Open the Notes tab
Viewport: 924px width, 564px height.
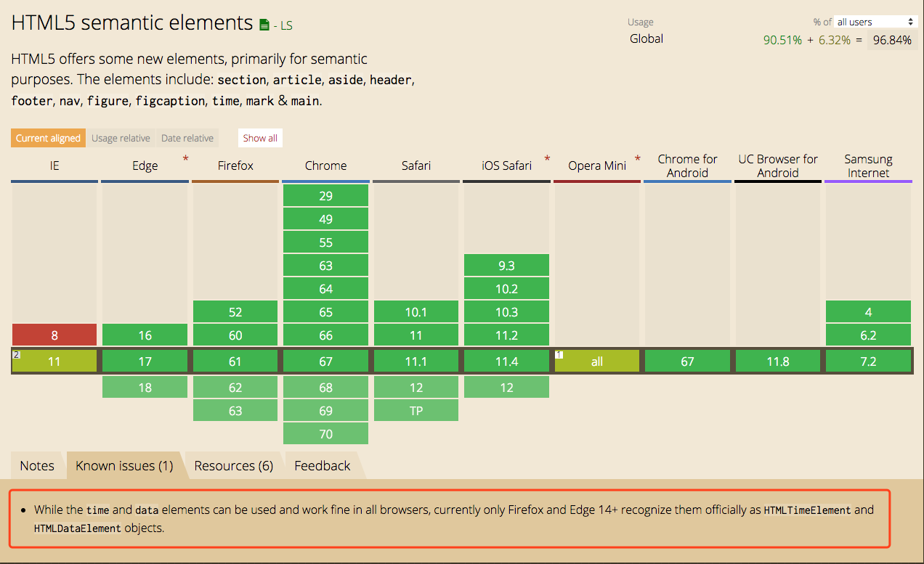tap(37, 465)
